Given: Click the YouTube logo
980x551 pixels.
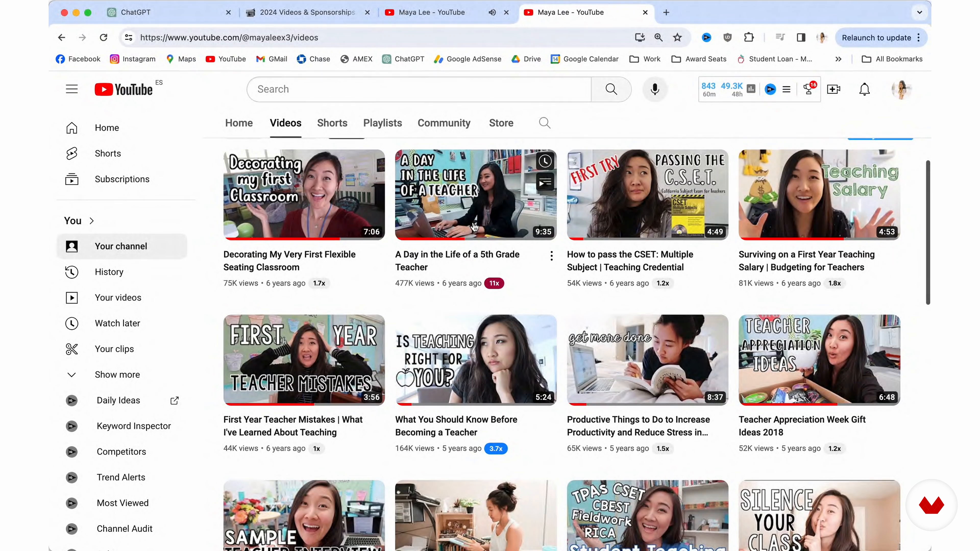Looking at the screenshot, I should [x=124, y=89].
